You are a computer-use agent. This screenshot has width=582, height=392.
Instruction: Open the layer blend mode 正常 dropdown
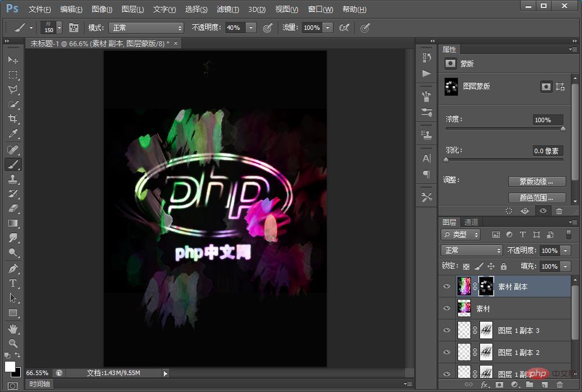(x=472, y=250)
